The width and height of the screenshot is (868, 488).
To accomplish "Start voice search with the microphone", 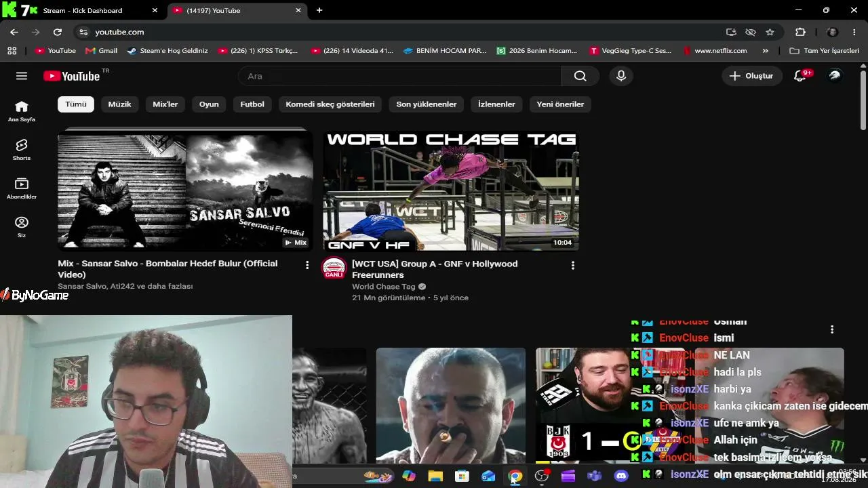I will 621,76.
